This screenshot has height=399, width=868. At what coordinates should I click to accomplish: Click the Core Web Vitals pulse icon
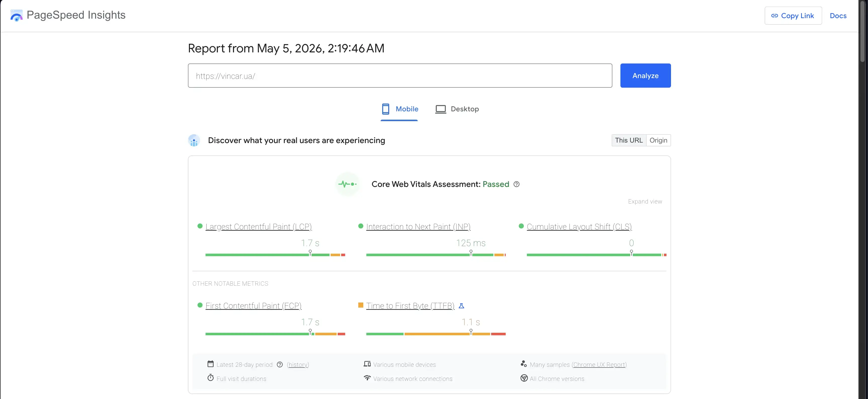coord(347,184)
